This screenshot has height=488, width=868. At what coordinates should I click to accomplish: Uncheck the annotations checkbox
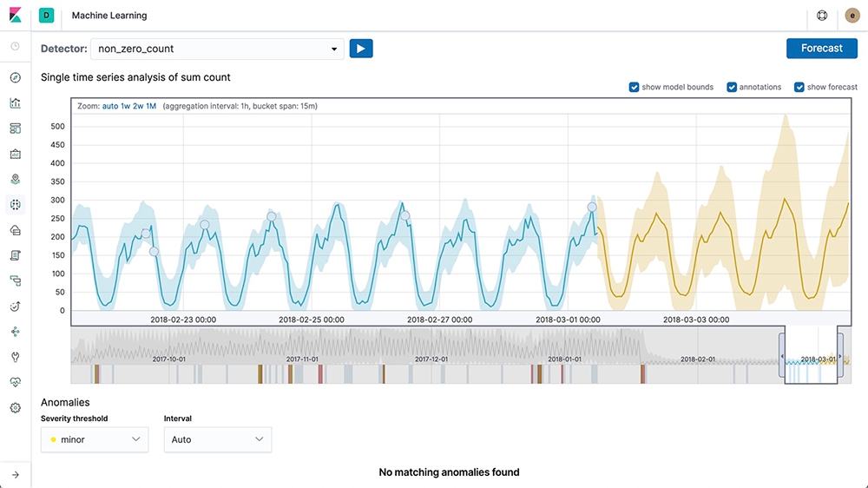tap(732, 87)
